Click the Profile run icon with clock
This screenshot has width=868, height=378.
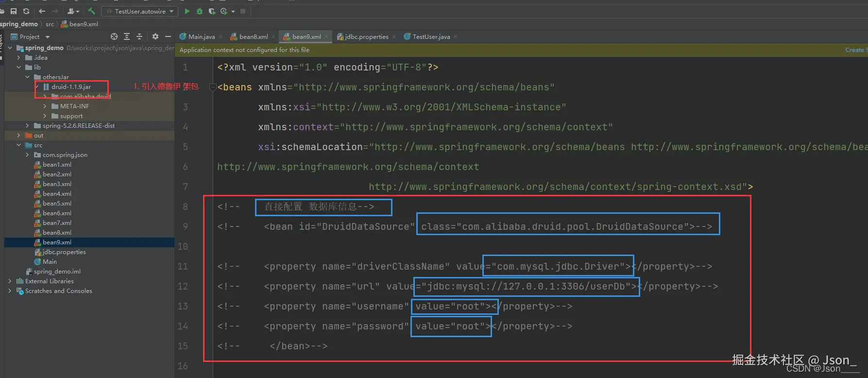(x=224, y=11)
